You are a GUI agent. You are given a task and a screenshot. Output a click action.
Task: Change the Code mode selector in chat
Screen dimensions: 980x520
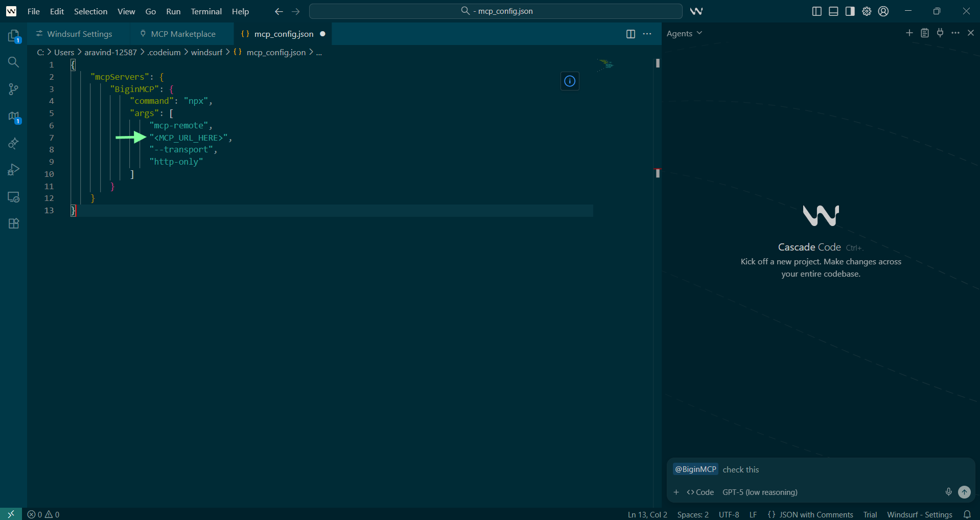(x=701, y=492)
